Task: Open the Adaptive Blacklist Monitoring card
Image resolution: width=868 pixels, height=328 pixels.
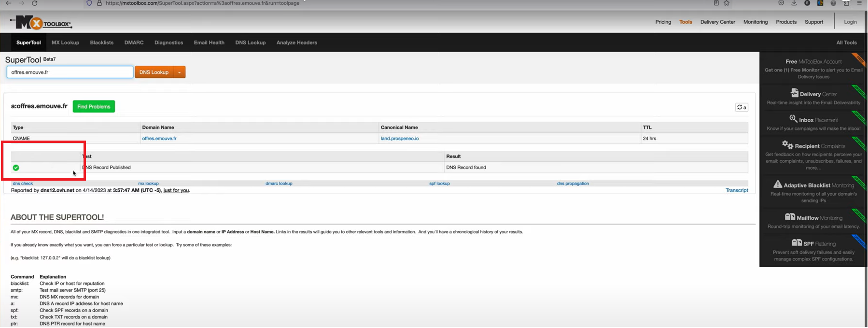Action: point(813,192)
